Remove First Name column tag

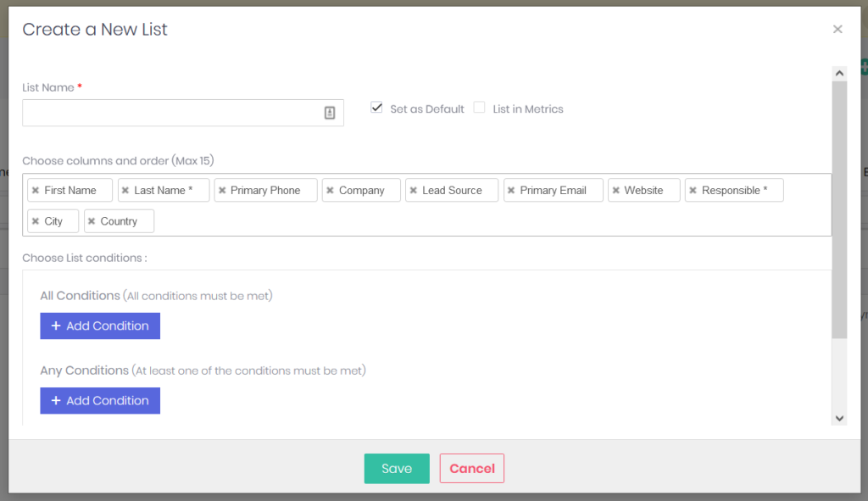tap(36, 191)
